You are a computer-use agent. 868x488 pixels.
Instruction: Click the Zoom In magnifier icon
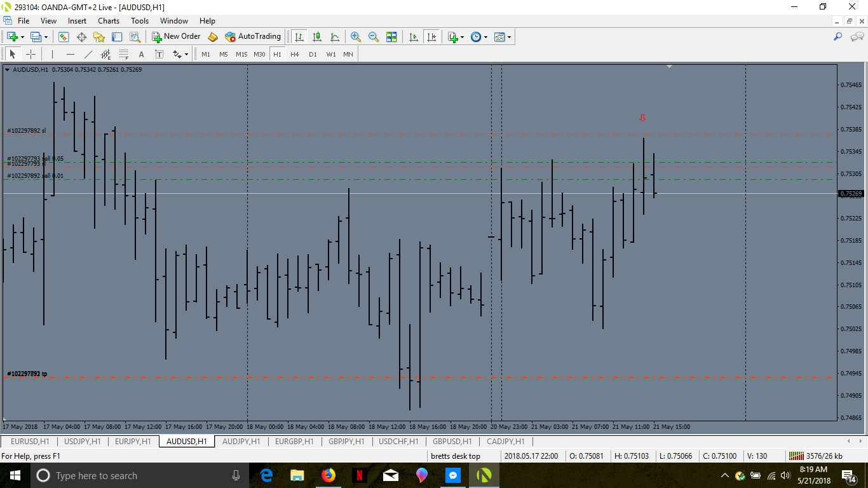tap(356, 37)
